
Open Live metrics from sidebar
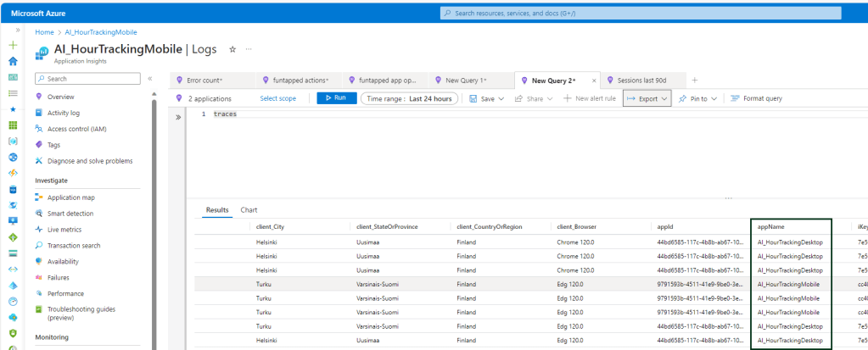[x=64, y=230]
